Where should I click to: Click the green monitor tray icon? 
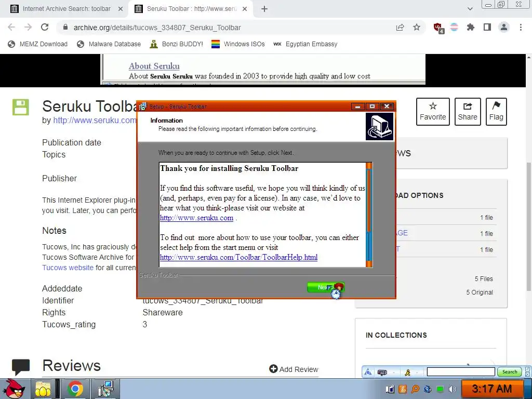click(440, 389)
